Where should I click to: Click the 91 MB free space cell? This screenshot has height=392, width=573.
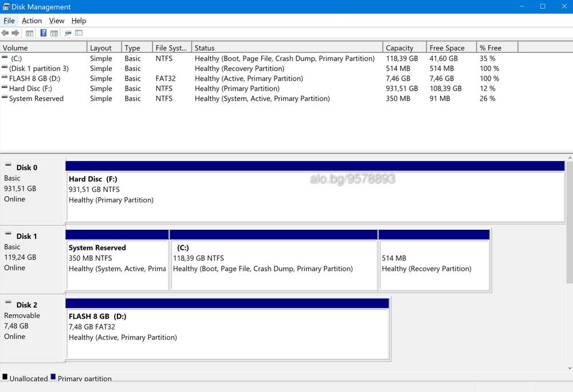[439, 99]
